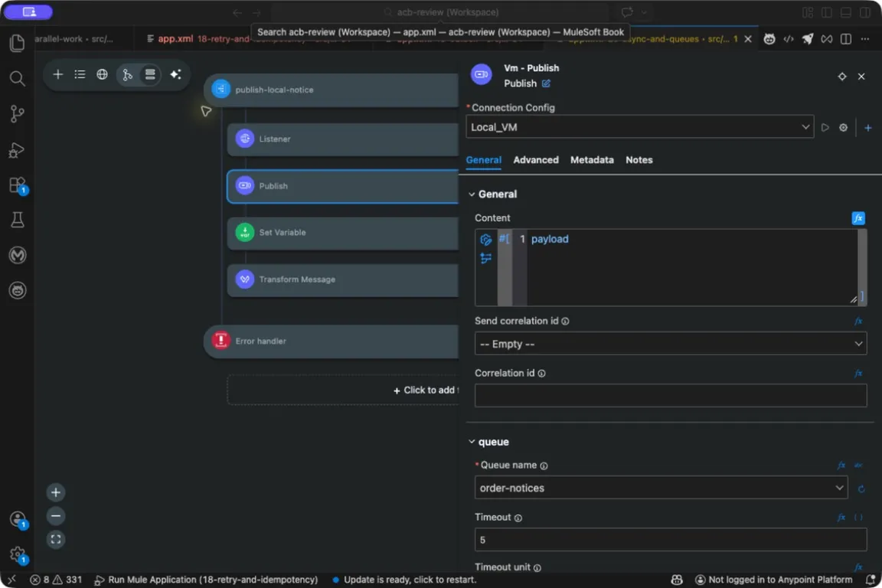The height and width of the screenshot is (588, 882).
Task: Switch to the Notes tab
Action: click(x=639, y=160)
